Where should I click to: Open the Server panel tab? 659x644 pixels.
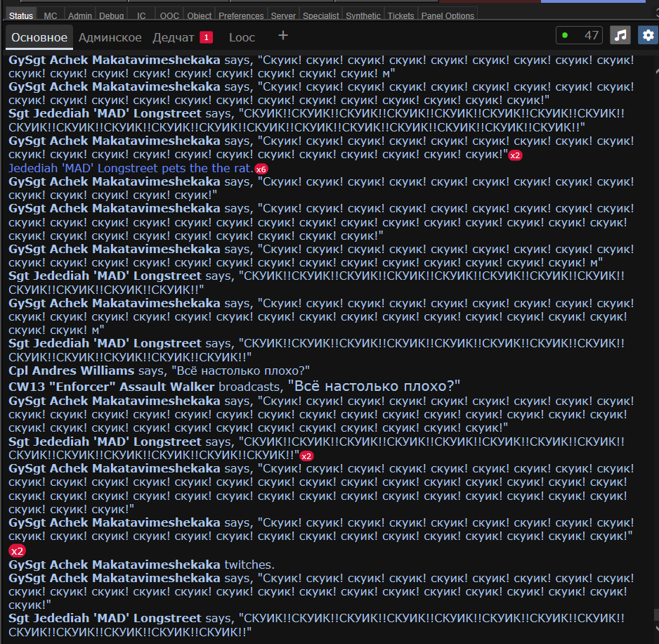pos(284,15)
